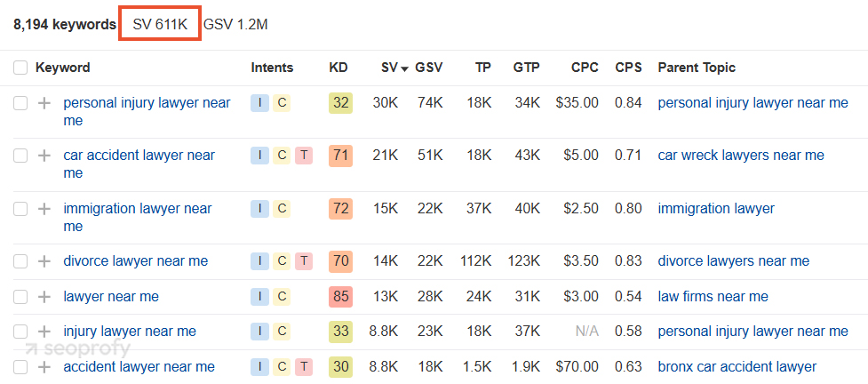Tick checkbox for immigration lawyer near me
868x384 pixels.
(20, 209)
